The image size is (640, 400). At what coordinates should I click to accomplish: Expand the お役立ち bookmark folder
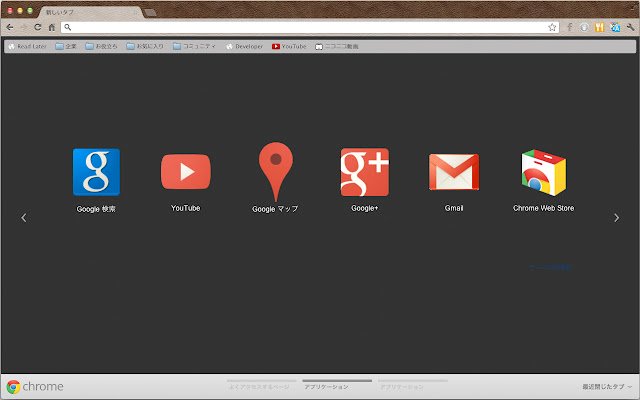click(101, 46)
